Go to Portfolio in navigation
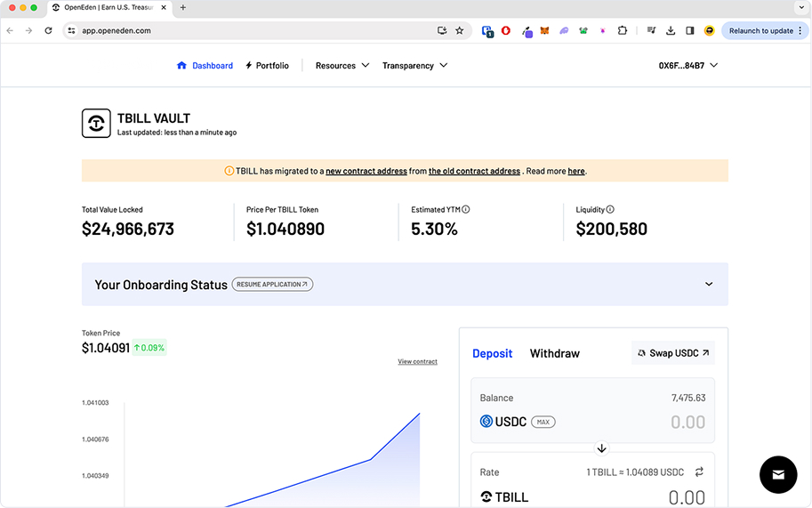The height and width of the screenshot is (508, 812). pyautogui.click(x=267, y=65)
